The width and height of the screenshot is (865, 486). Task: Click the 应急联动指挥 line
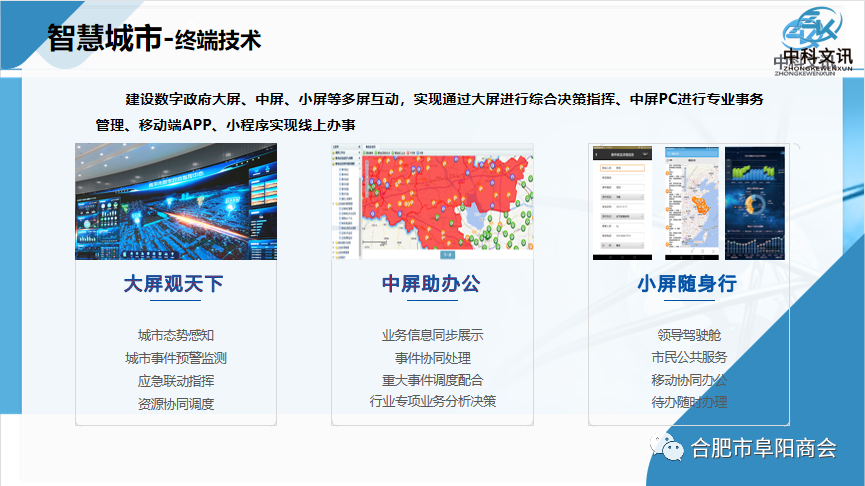[175, 381]
